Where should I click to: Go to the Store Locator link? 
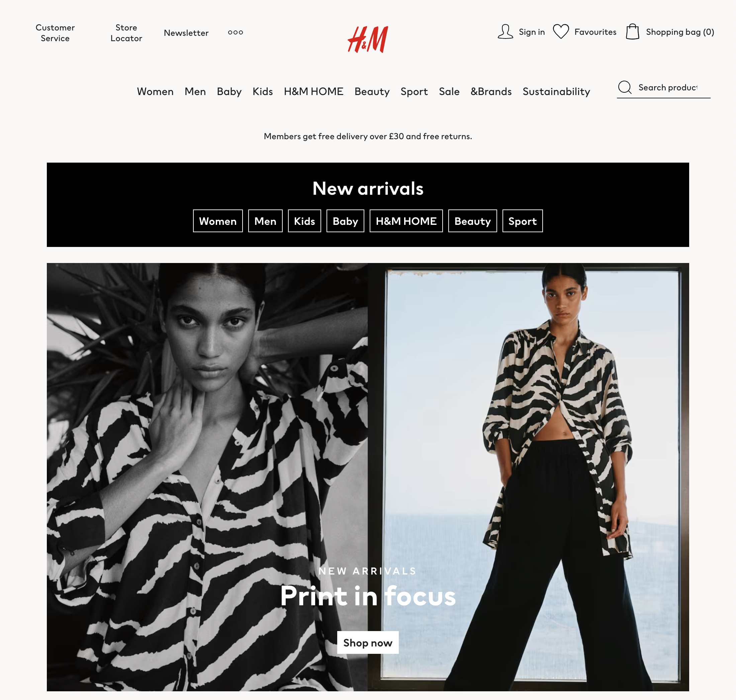click(x=126, y=33)
